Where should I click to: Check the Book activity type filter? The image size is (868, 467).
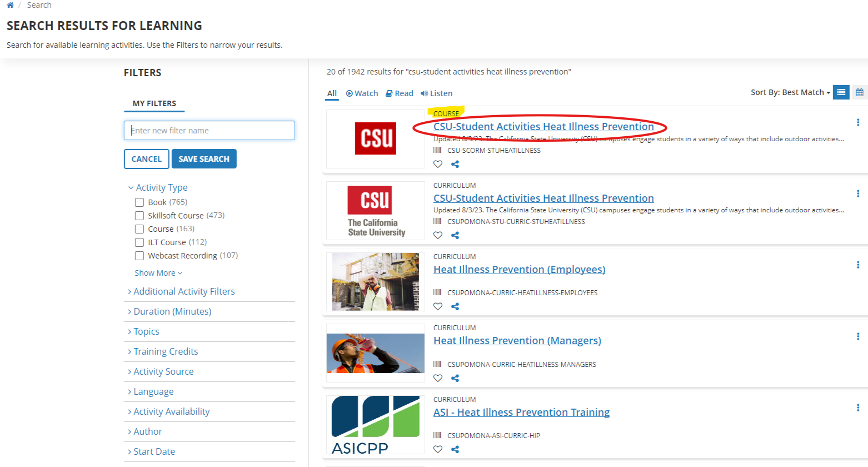139,202
